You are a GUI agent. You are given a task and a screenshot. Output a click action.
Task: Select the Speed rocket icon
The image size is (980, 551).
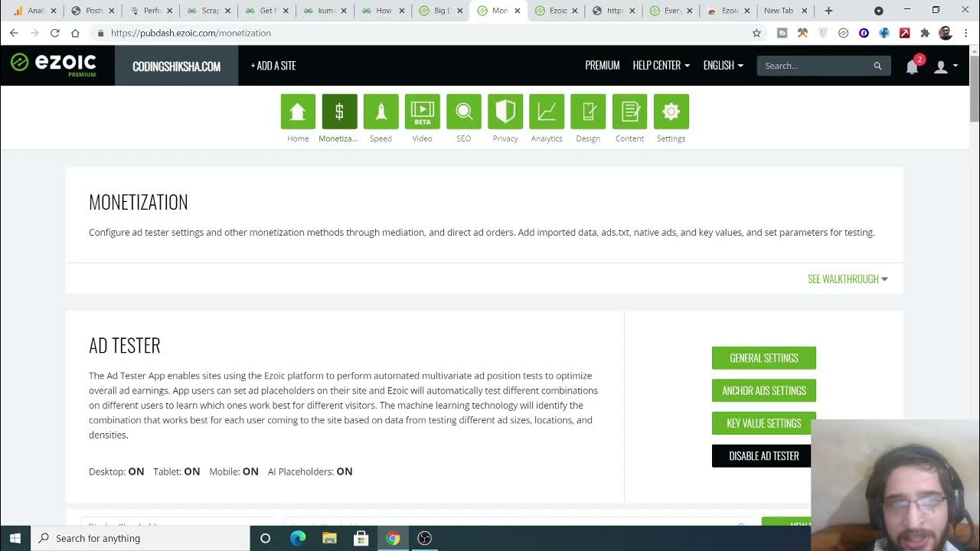point(381,112)
